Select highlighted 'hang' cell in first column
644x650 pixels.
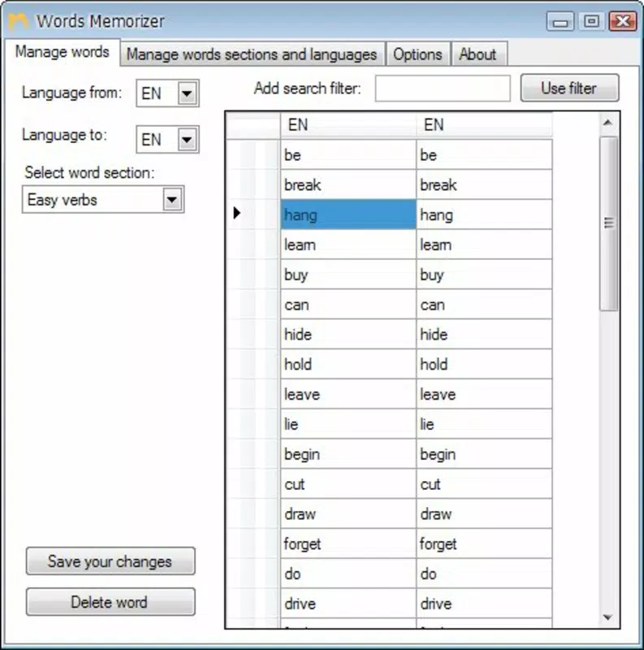pos(348,214)
